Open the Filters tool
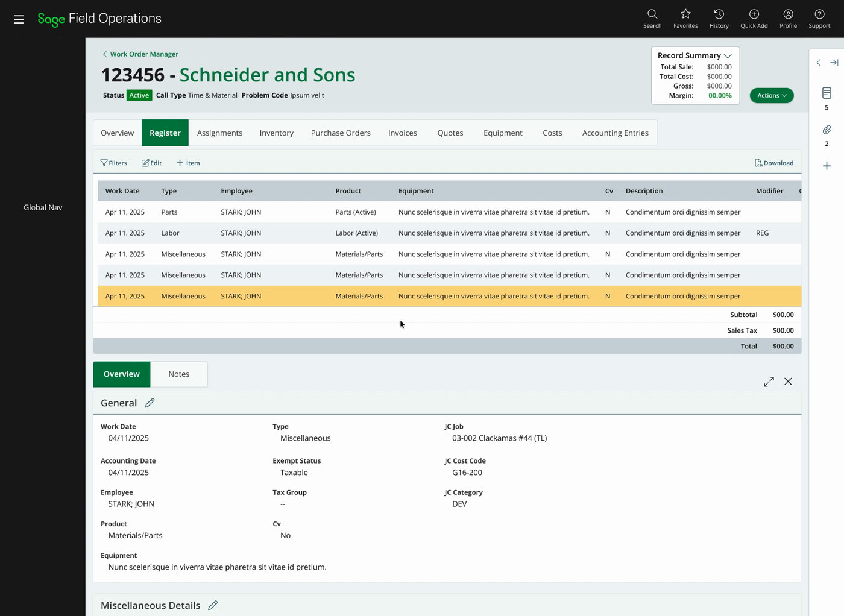The height and width of the screenshot is (616, 844). tap(113, 163)
